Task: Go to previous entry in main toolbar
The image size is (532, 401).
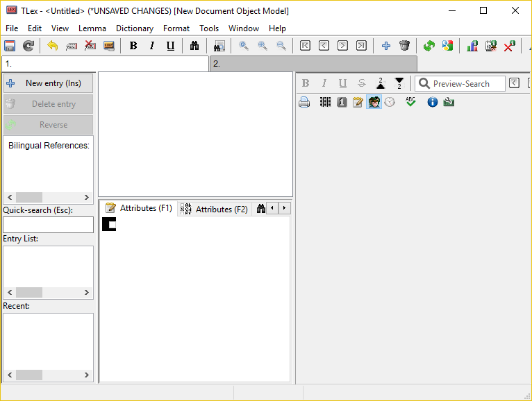Action: coord(324,45)
